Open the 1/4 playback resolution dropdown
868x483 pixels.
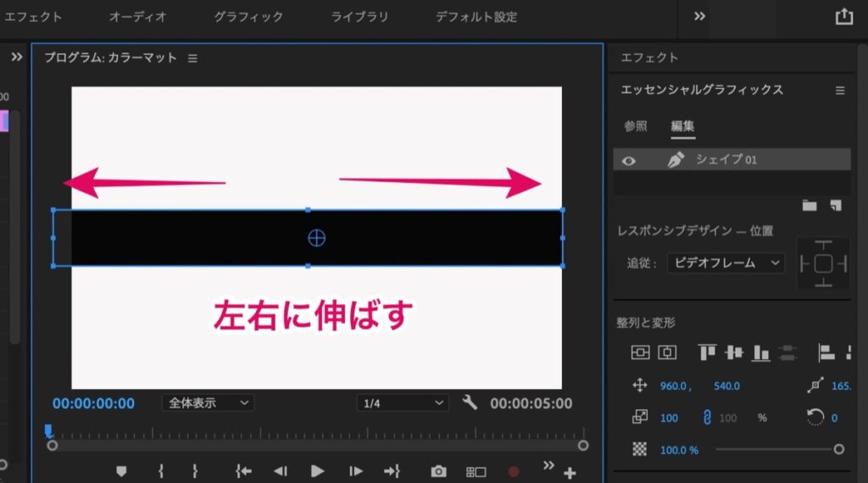(x=403, y=403)
